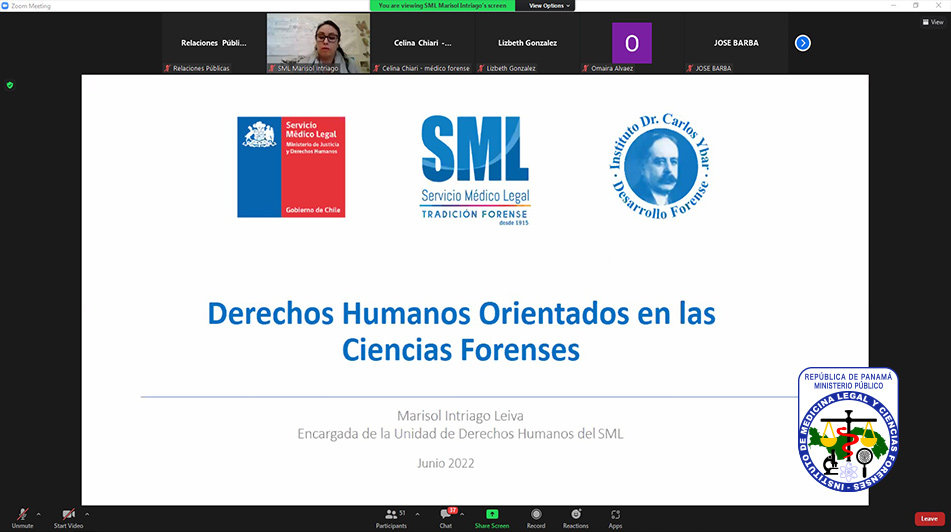
Task: Minimize the Zoom Meeting window
Action: (x=893, y=5)
